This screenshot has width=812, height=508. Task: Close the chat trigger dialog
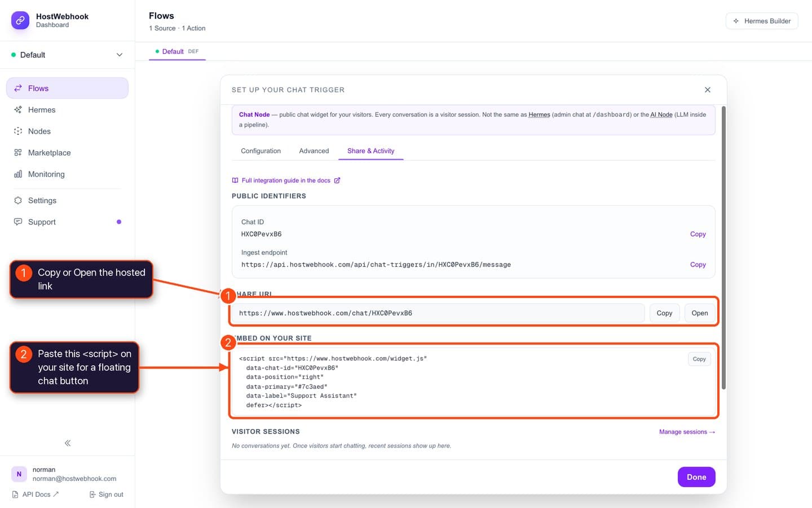[x=708, y=90]
